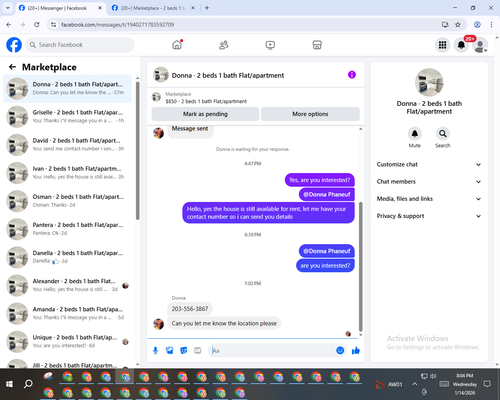The height and width of the screenshot is (400, 500).
Task: Expand Customize chat section
Action: (x=429, y=164)
